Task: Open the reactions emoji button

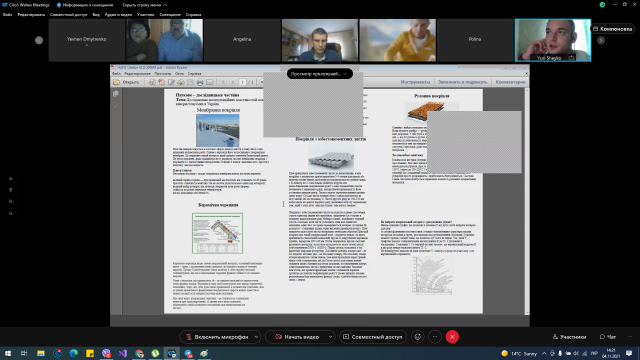Action: pos(418,337)
